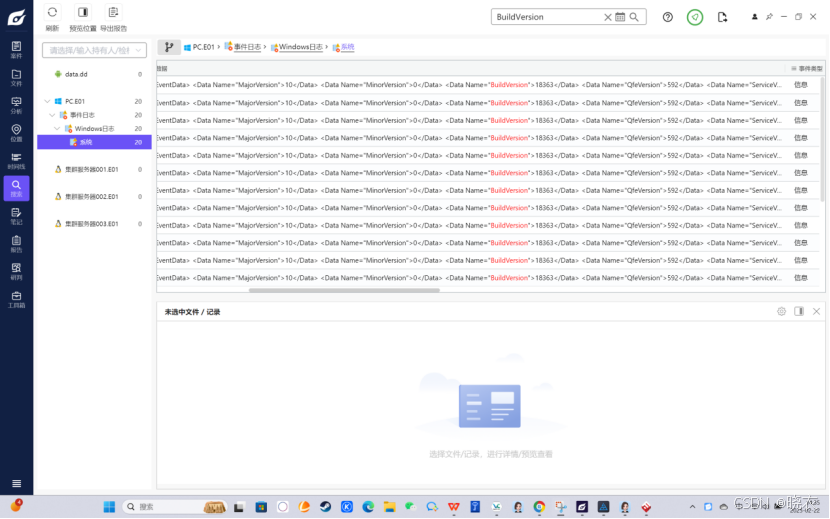The width and height of the screenshot is (830, 519).
Task: Select the 事件日志 tree item
Action: pos(82,115)
